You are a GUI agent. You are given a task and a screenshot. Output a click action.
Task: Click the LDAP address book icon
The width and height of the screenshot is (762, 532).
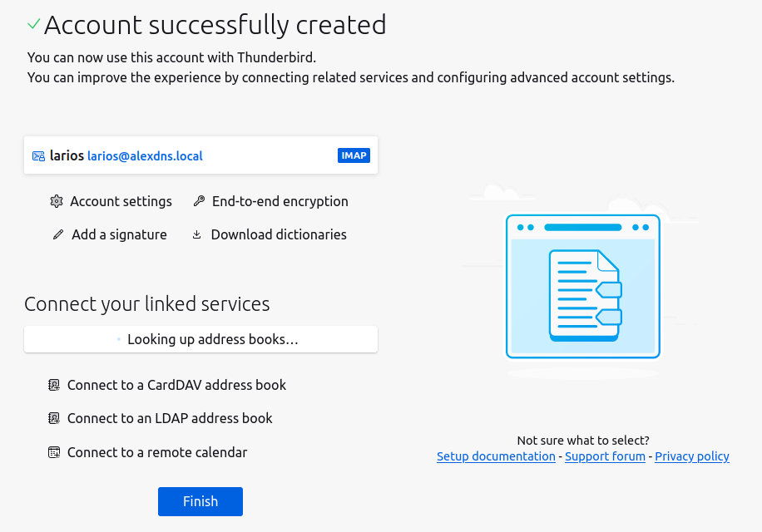point(54,419)
